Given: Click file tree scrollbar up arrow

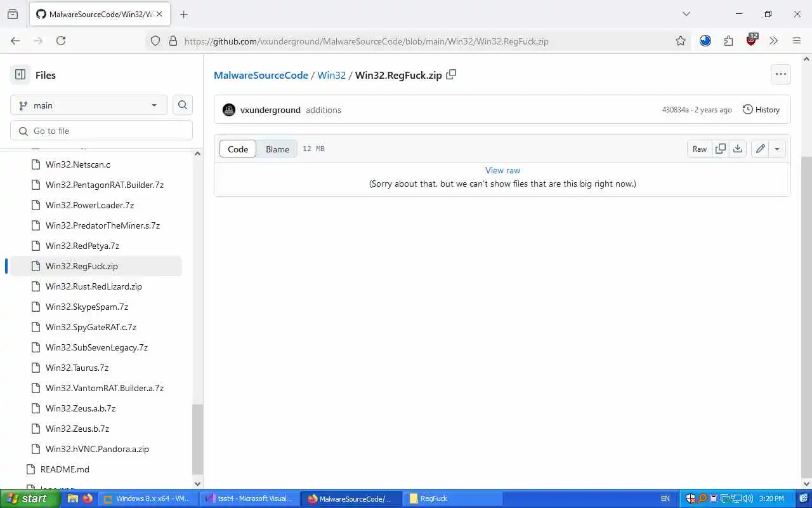Looking at the screenshot, I should click(197, 154).
